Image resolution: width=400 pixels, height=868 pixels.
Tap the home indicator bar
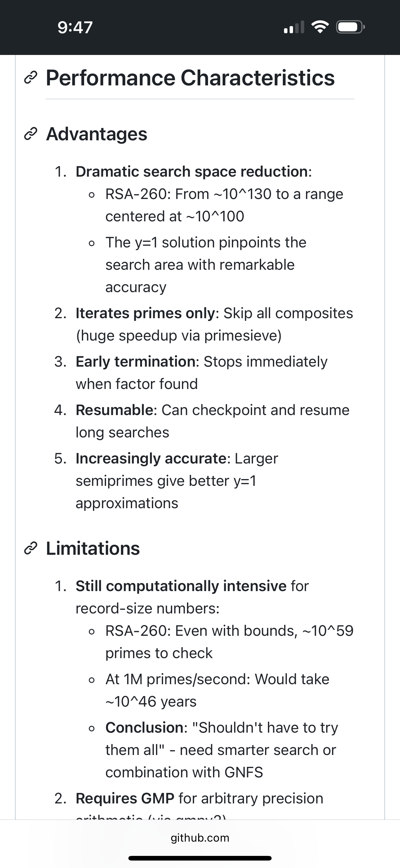tap(200, 858)
